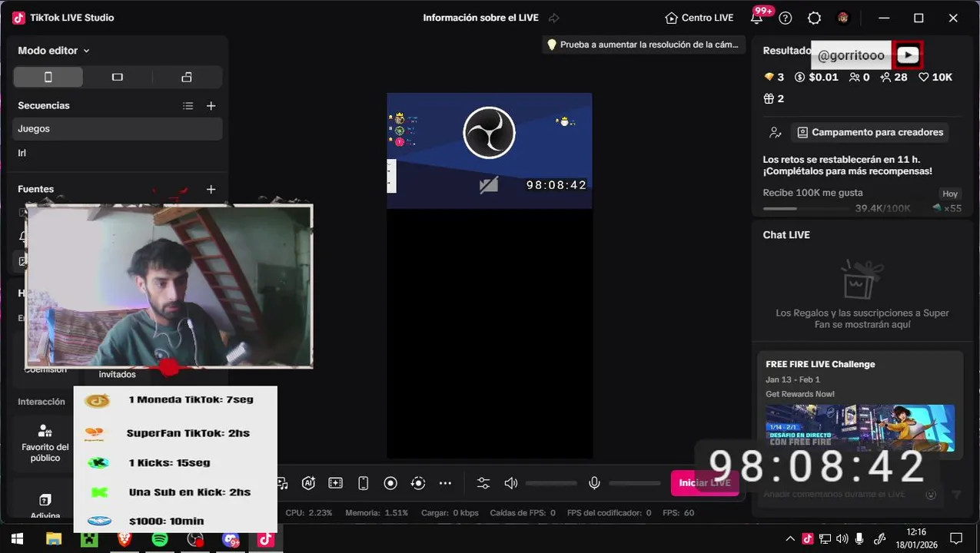Click the FPS del codificador: 0 entry
Image resolution: width=980 pixels, height=553 pixels.
[609, 512]
